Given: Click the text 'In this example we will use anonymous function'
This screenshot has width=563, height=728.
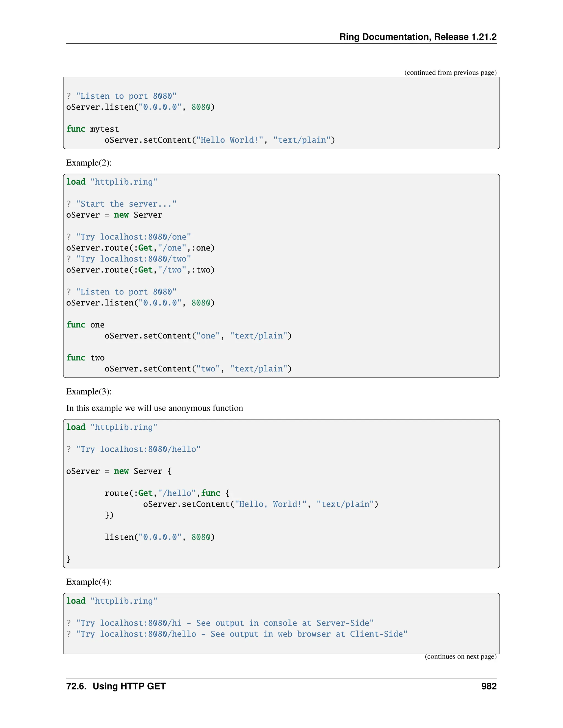Looking at the screenshot, I should (x=154, y=408).
